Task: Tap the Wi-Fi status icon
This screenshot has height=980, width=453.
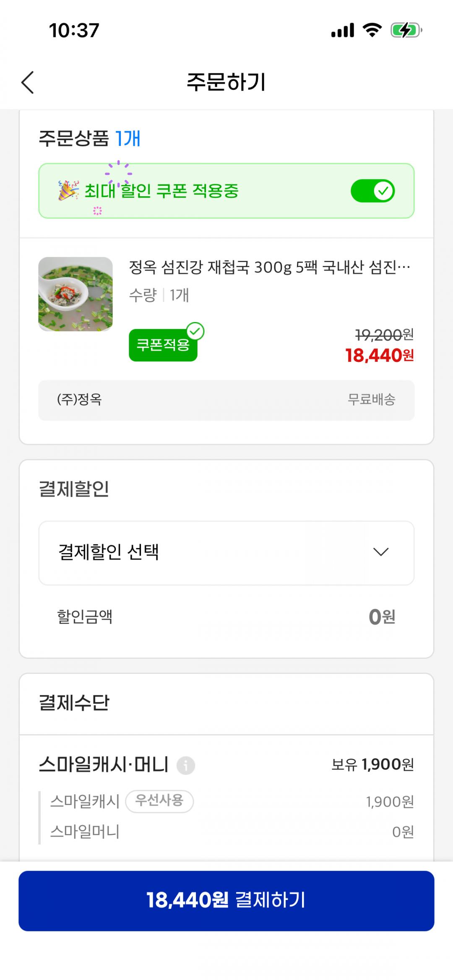Action: pos(372,30)
